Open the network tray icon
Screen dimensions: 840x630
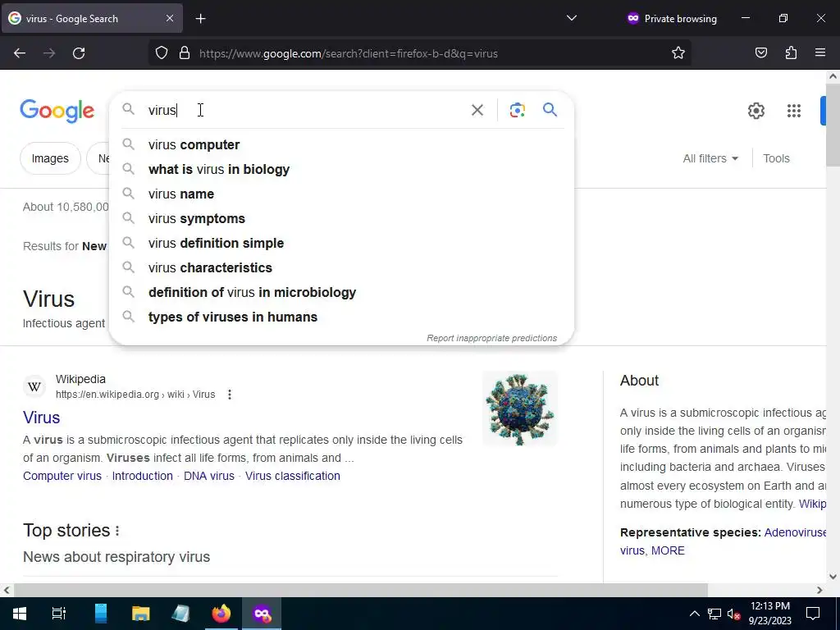pyautogui.click(x=714, y=614)
